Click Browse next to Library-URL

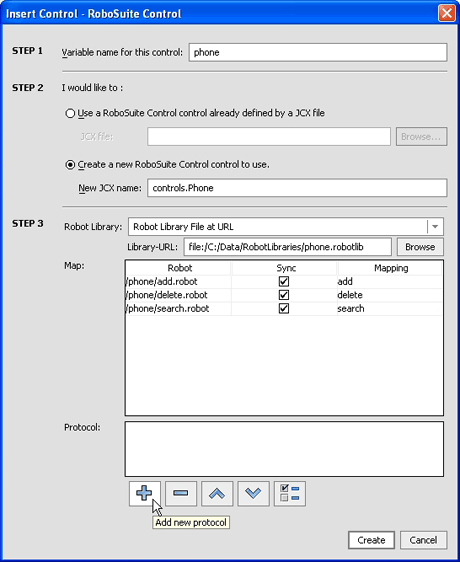coord(420,247)
